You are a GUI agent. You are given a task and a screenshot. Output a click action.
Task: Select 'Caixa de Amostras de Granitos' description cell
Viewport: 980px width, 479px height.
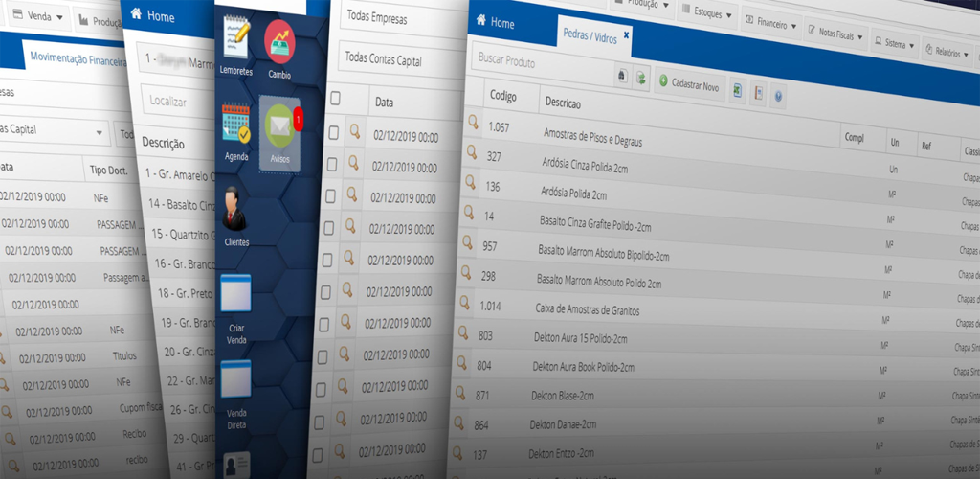[587, 308]
